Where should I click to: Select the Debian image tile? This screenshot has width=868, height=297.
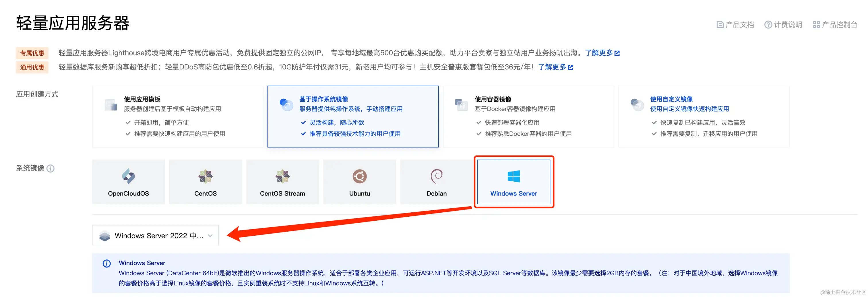pyautogui.click(x=437, y=182)
